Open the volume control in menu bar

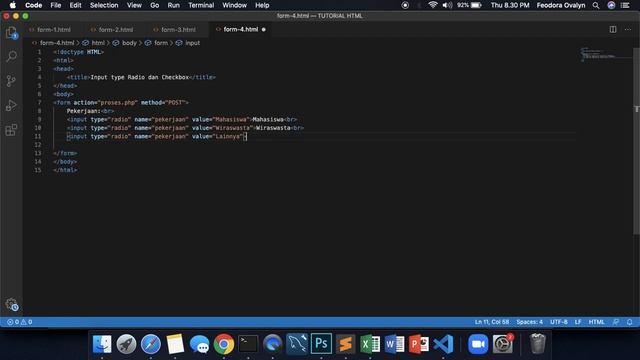(447, 5)
